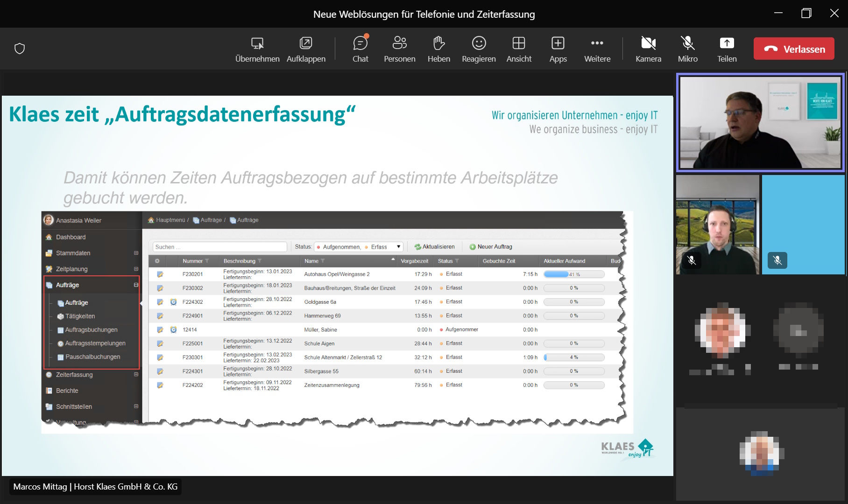This screenshot has width=848, height=504.
Task: Toggle the Kamera on
Action: coord(648,49)
